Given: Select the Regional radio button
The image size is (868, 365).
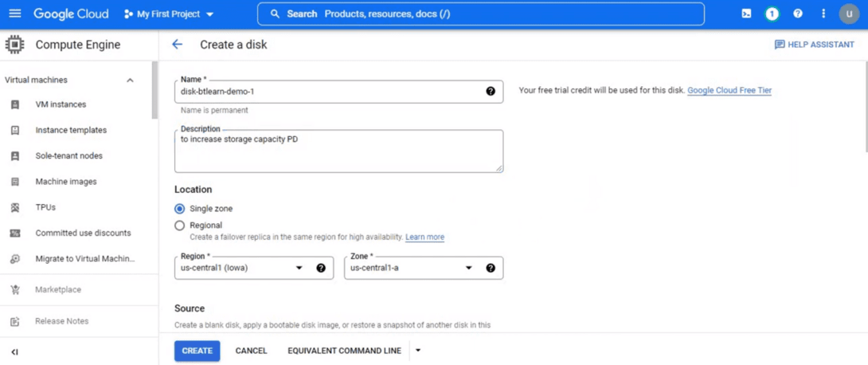Looking at the screenshot, I should (x=180, y=226).
